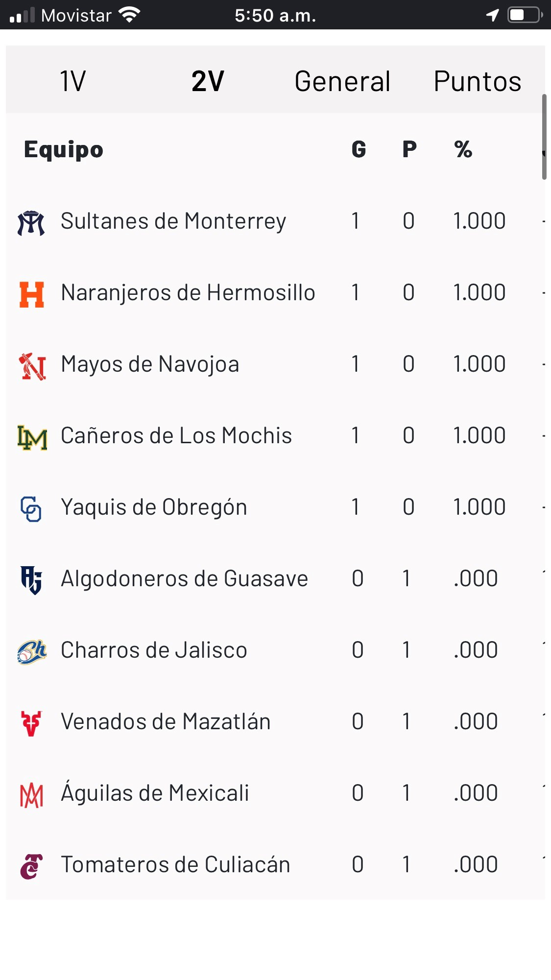Screen dimensions: 551x980
Task: Click the vertical scrollbar on the right edge
Action: pyautogui.click(x=544, y=137)
